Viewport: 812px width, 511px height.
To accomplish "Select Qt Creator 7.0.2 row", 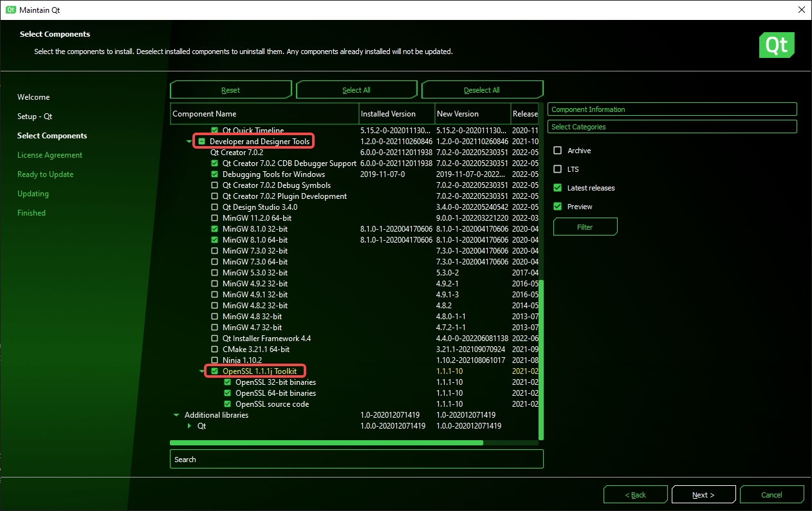I will point(355,153).
